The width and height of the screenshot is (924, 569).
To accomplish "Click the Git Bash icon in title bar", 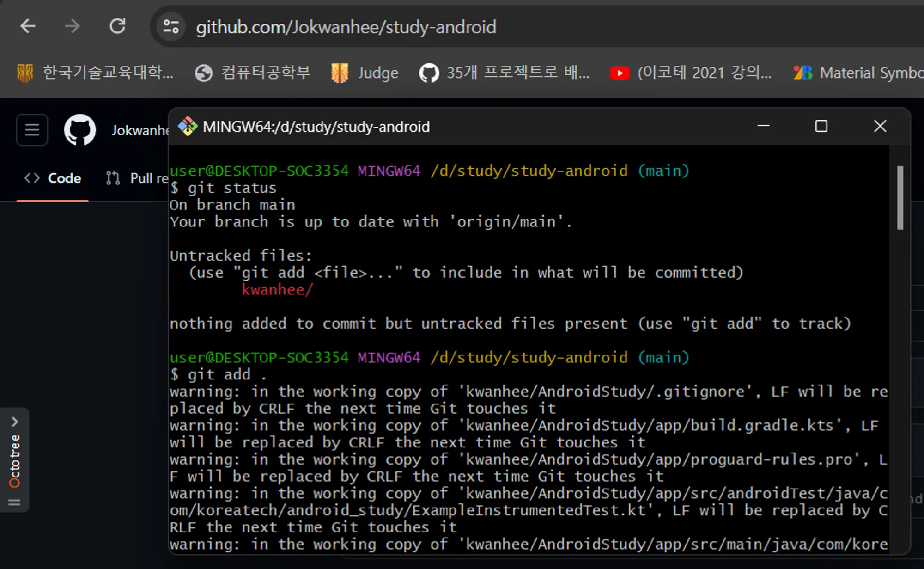I will (188, 126).
